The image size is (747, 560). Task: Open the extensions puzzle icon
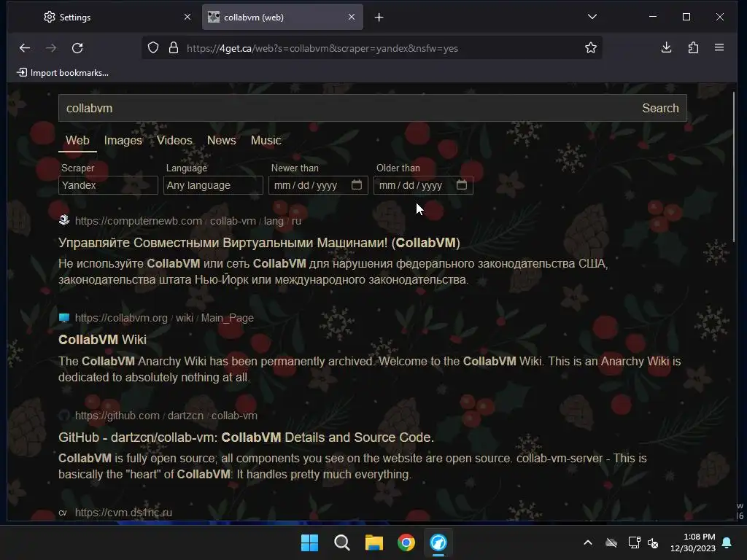(693, 47)
